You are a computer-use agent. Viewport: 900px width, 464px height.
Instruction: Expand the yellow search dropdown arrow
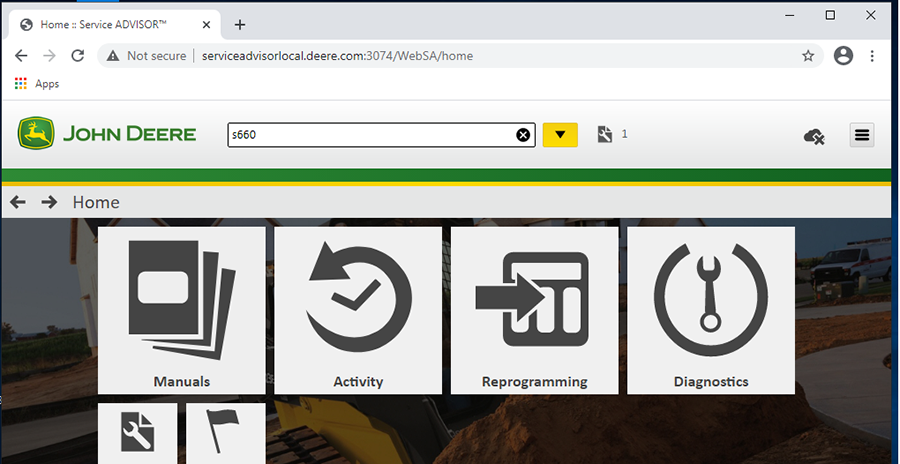[560, 135]
